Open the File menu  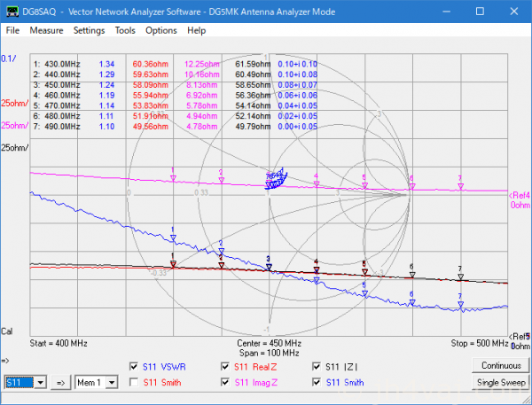pyautogui.click(x=12, y=30)
